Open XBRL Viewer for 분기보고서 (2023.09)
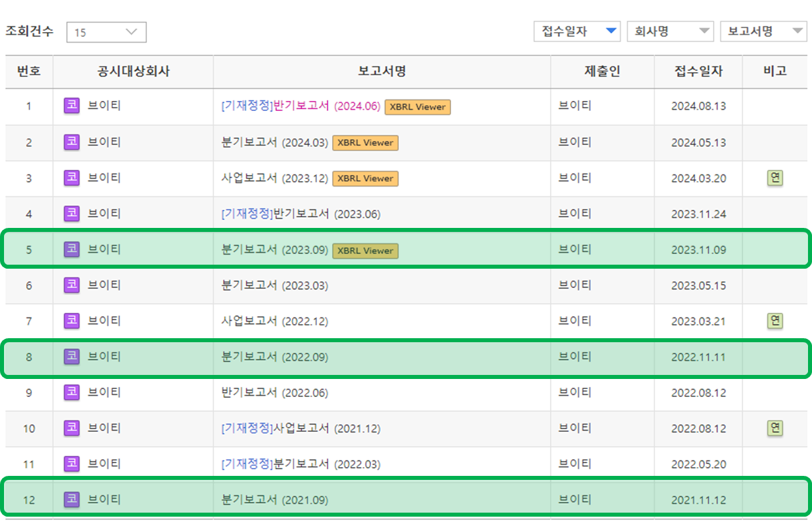 click(366, 251)
